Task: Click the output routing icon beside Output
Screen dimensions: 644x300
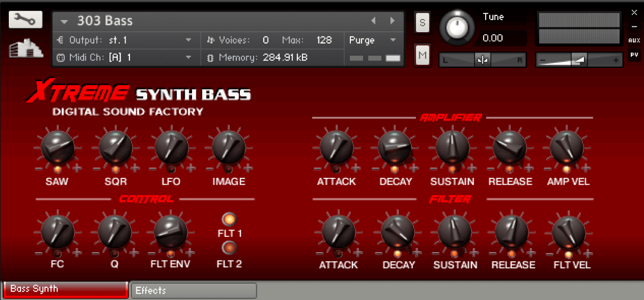Action: tap(60, 40)
